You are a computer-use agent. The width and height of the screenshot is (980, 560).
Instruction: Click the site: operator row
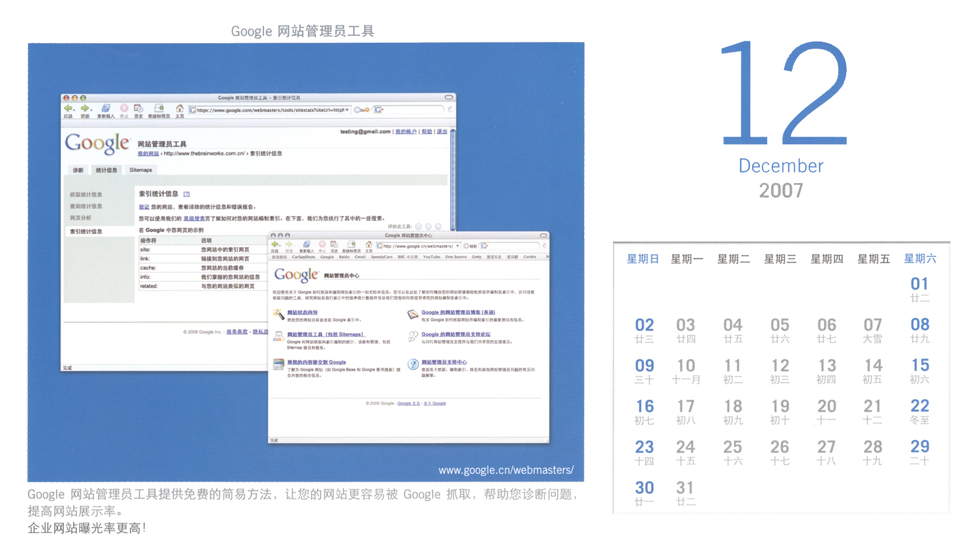[x=204, y=250]
